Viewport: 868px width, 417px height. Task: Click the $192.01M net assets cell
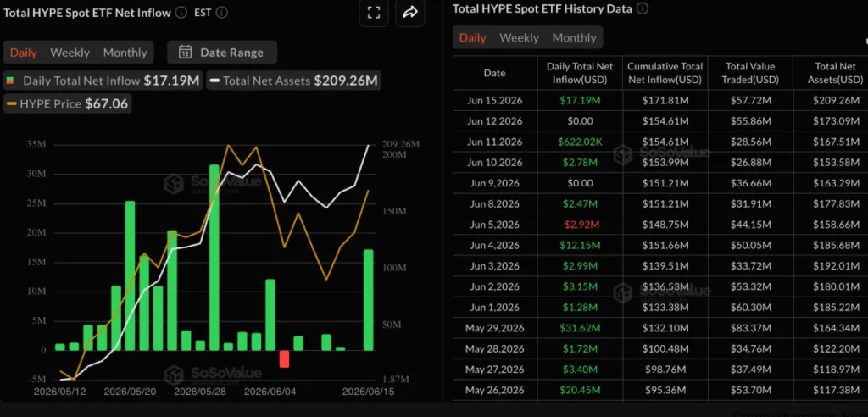pyautogui.click(x=835, y=266)
